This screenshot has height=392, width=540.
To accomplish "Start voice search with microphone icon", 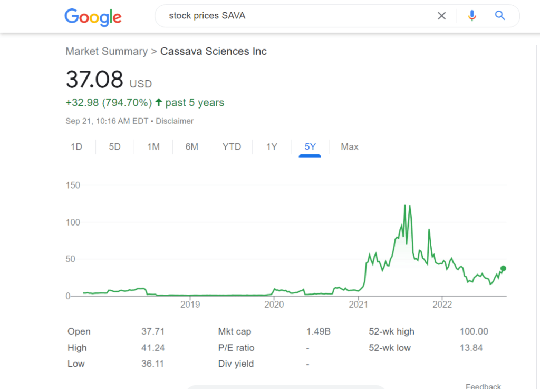I will click(472, 16).
